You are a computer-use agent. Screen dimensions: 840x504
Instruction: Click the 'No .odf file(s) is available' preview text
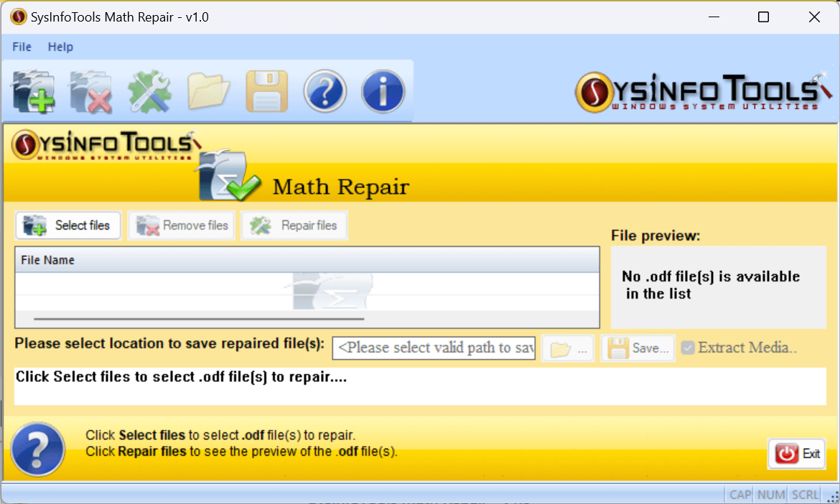(x=711, y=285)
